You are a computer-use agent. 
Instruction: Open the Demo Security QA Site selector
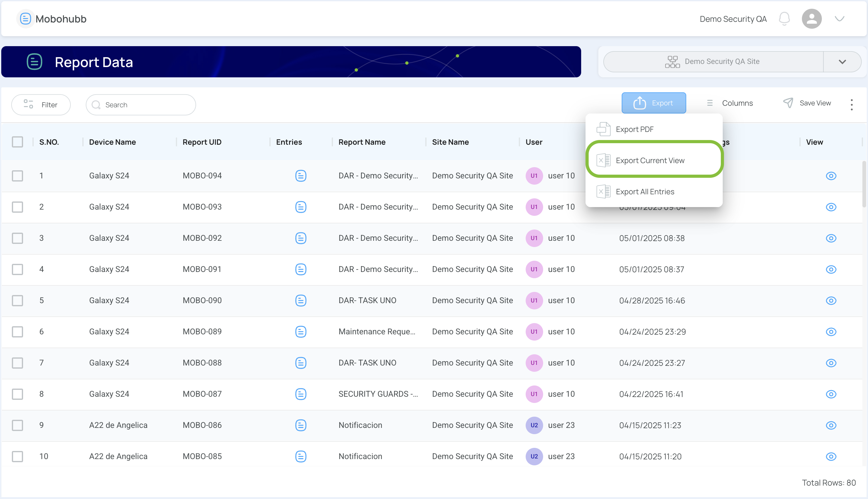click(713, 62)
